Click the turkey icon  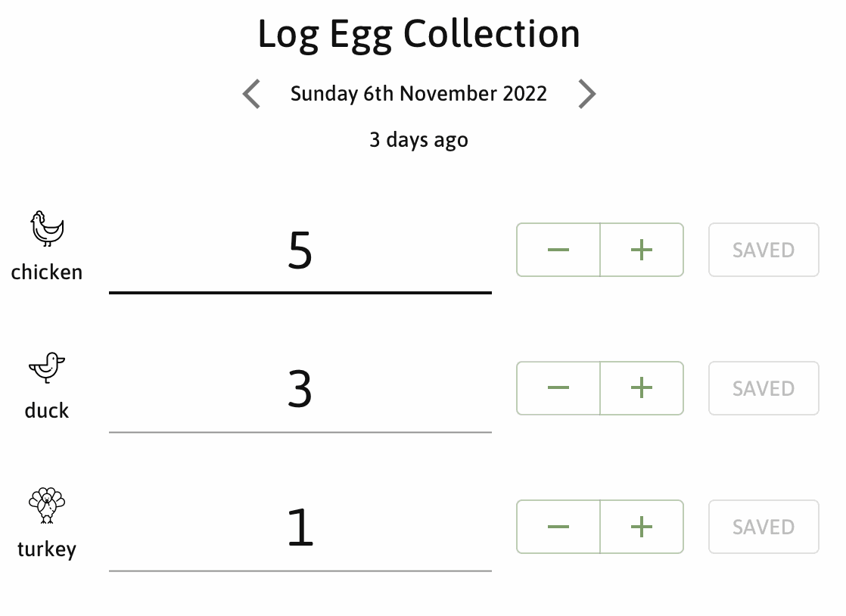(x=47, y=506)
